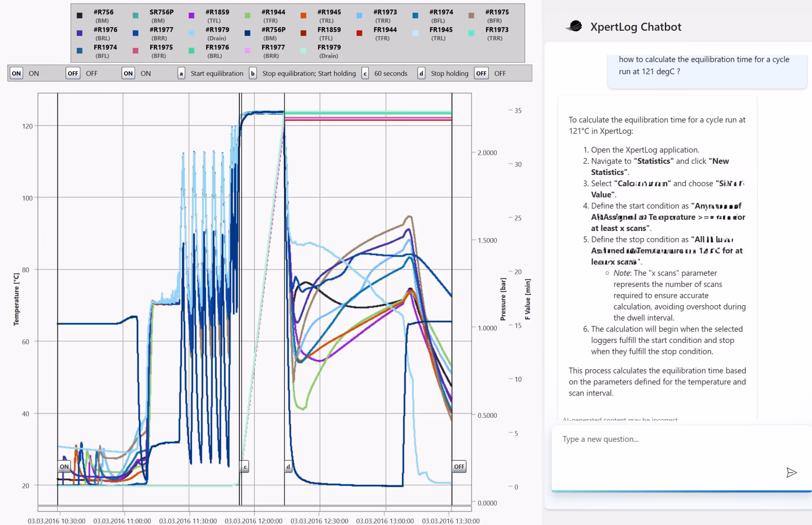The height and width of the screenshot is (525, 812).
Task: Click the first ON legend badge
Action: point(16,73)
